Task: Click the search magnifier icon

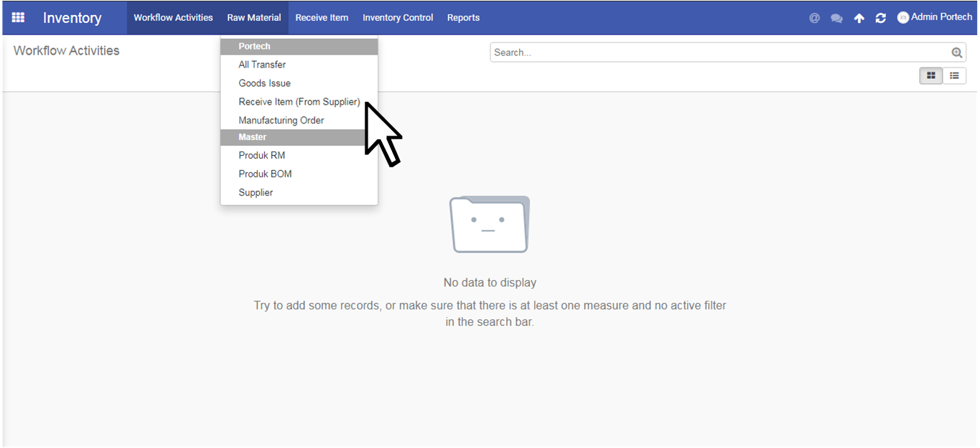Action: 956,52
